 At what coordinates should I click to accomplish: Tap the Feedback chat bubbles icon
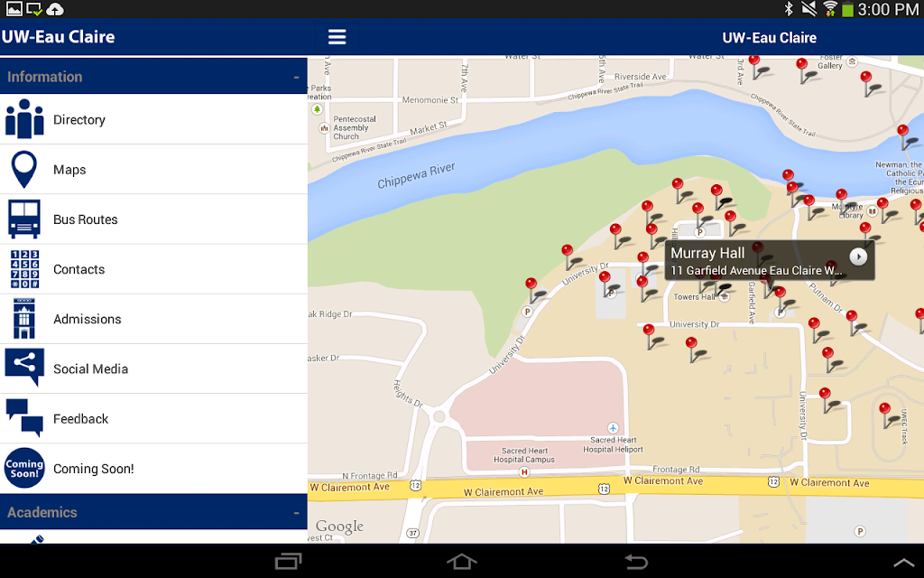click(24, 418)
